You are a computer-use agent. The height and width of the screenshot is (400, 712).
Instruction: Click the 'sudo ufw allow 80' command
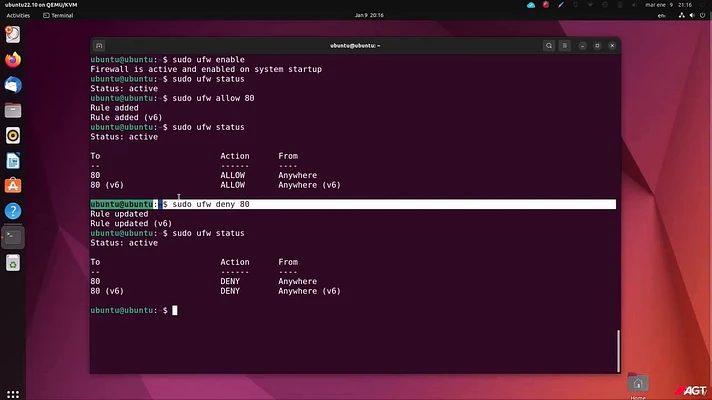tap(213, 98)
